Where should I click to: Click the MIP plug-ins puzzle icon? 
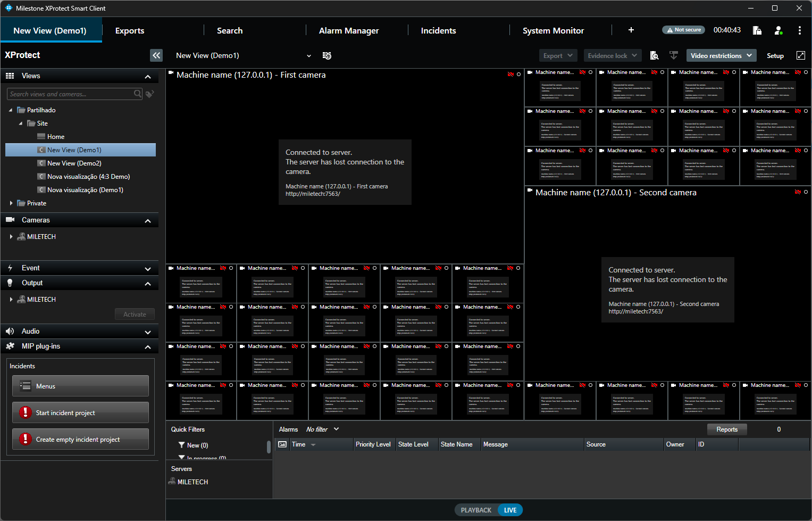pos(10,346)
